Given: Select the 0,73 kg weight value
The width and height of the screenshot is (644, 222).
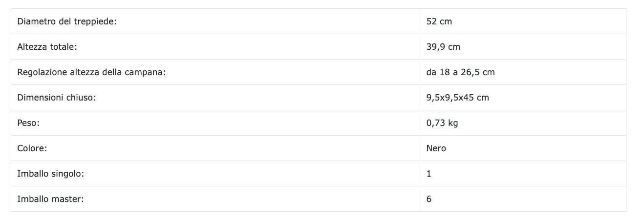Looking at the screenshot, I should pos(442,123).
